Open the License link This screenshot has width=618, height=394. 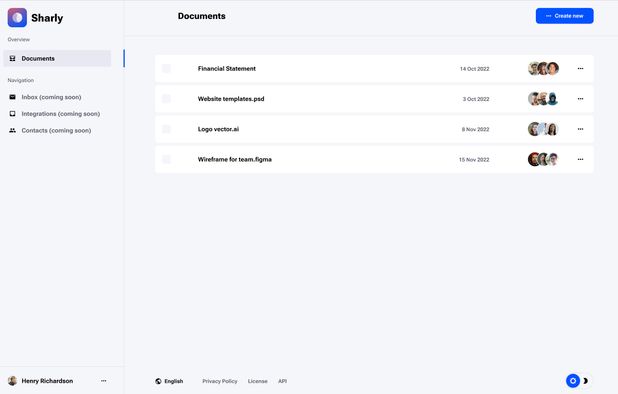(257, 381)
